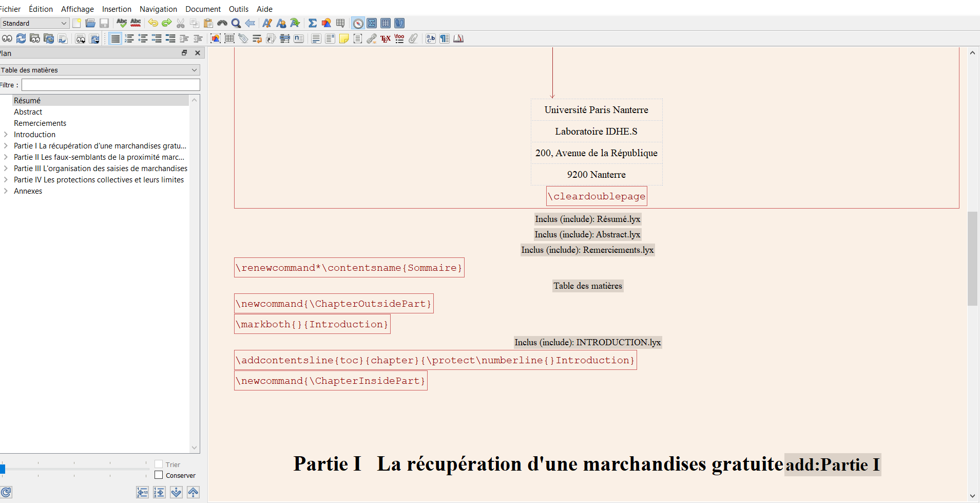Click the Inclus Remerciements.lyx inset
Screen dimensions: 980x503
pos(587,250)
